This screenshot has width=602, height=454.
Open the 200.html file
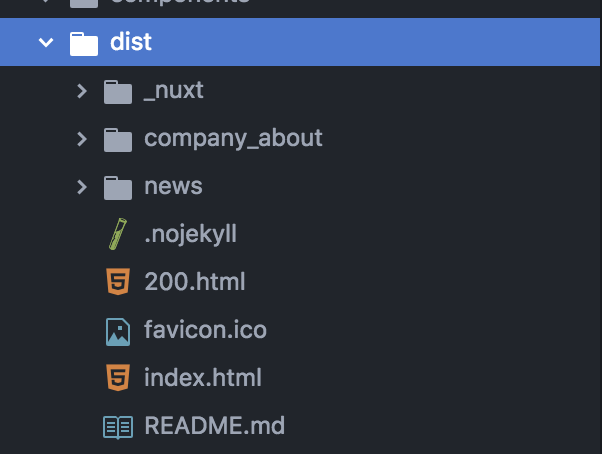pyautogui.click(x=195, y=282)
